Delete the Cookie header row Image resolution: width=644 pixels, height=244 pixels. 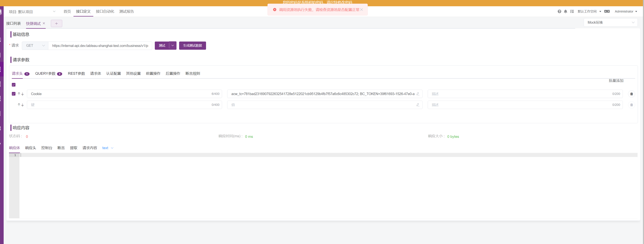pos(631,94)
